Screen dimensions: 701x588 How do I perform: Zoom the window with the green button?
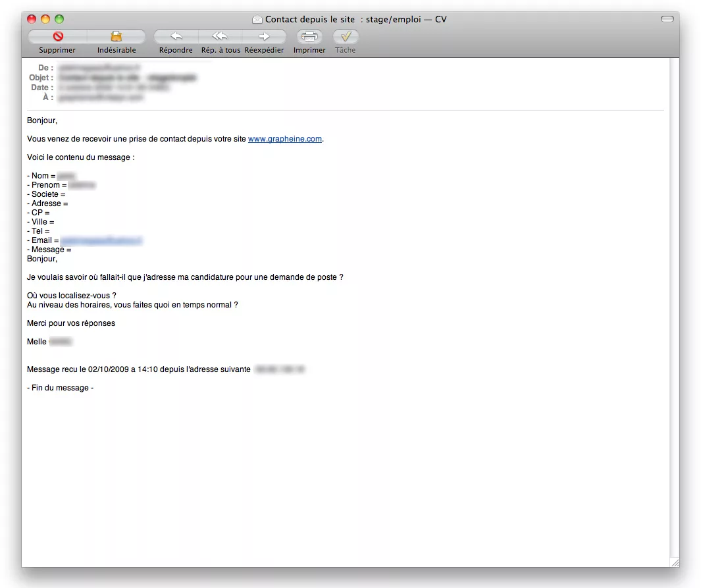(x=59, y=20)
